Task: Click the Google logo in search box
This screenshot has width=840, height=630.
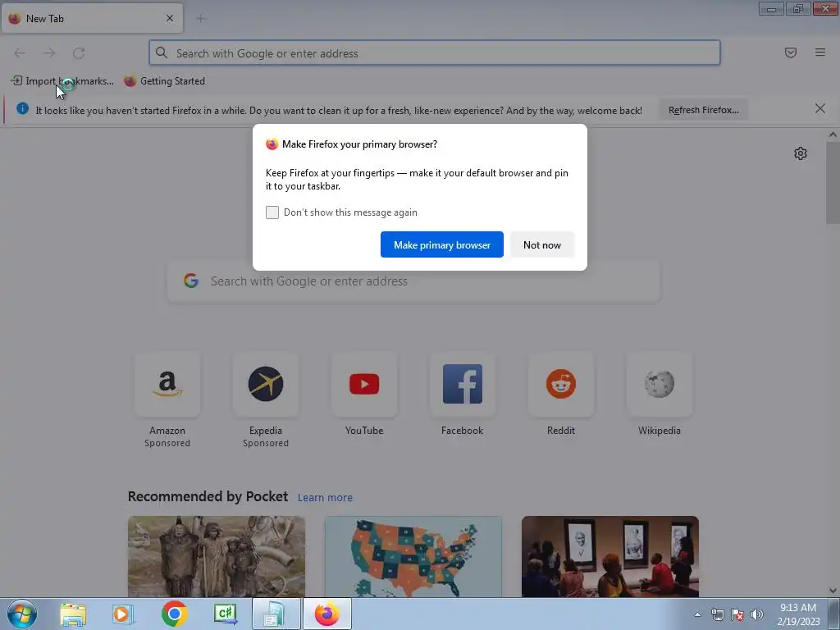Action: (x=191, y=281)
